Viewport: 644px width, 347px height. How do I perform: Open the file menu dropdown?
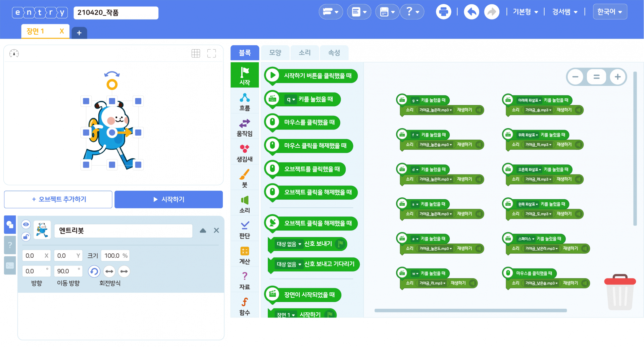coord(359,12)
